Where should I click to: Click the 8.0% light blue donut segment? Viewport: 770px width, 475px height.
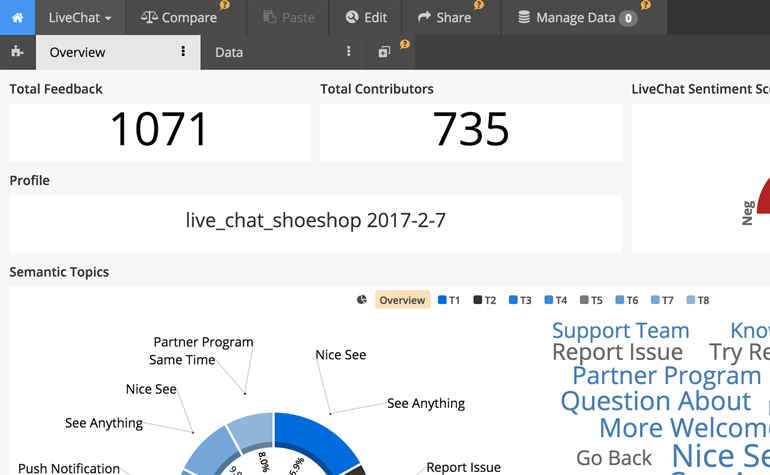point(252,430)
